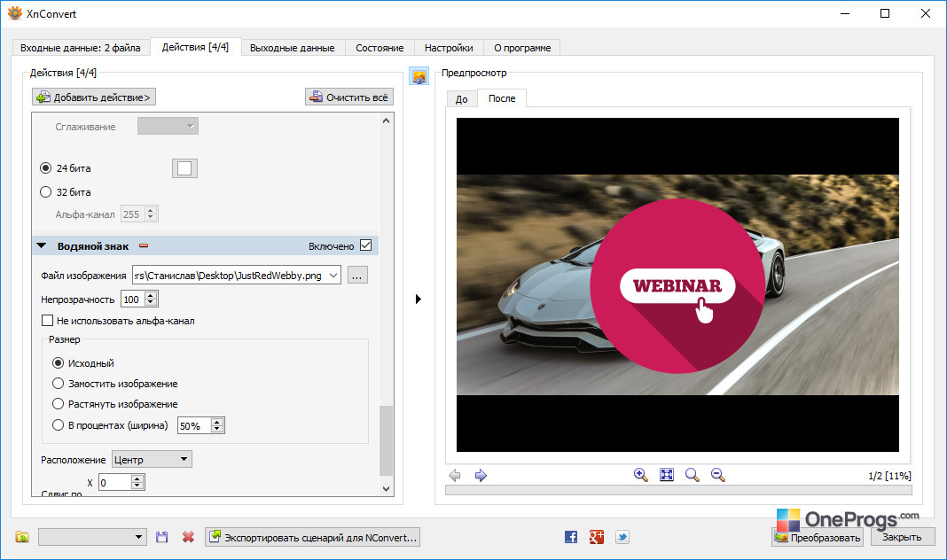947x560 pixels.
Task: Open the white background color swatch
Action: 184,168
